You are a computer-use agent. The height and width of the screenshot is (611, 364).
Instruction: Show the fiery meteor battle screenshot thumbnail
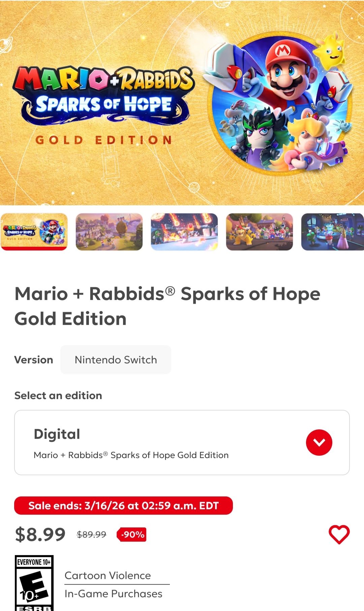[x=184, y=232]
